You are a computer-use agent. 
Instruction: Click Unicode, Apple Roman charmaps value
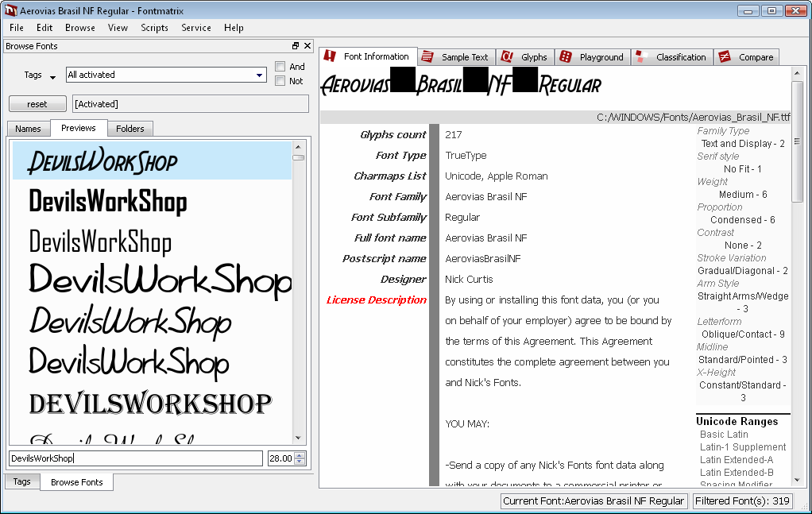point(496,176)
